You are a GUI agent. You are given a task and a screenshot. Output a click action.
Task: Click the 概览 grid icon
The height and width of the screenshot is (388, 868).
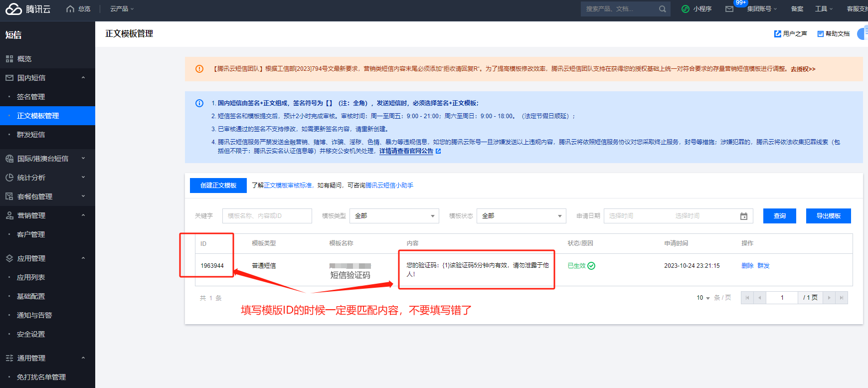point(9,59)
